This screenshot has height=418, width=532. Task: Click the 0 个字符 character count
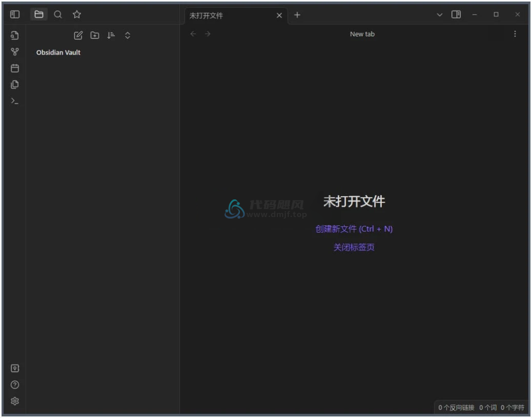512,408
